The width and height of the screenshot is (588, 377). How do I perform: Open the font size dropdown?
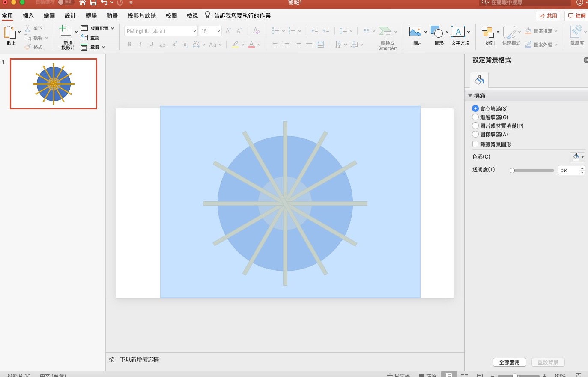[x=218, y=31]
